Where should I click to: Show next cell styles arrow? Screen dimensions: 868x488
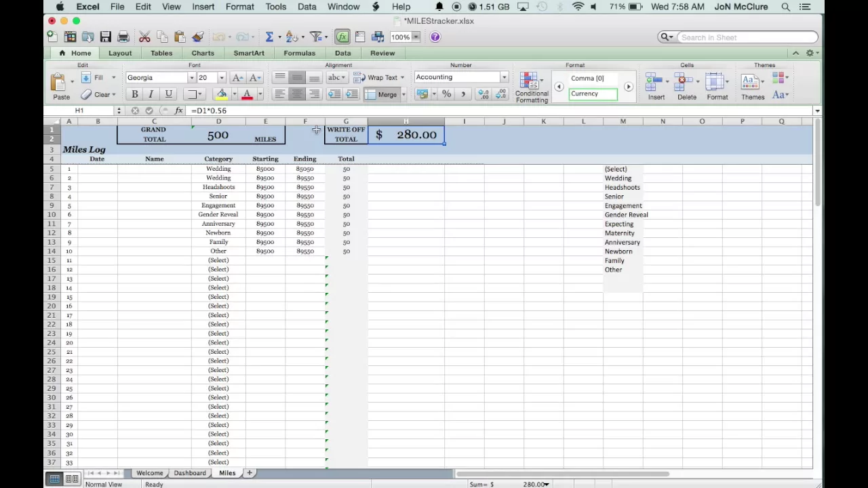click(x=628, y=87)
